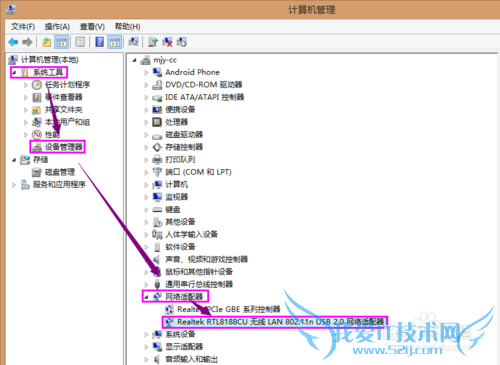This screenshot has height=365, width=500.
Task: Expand the 显示适配器 arrow
Action: pos(146,347)
